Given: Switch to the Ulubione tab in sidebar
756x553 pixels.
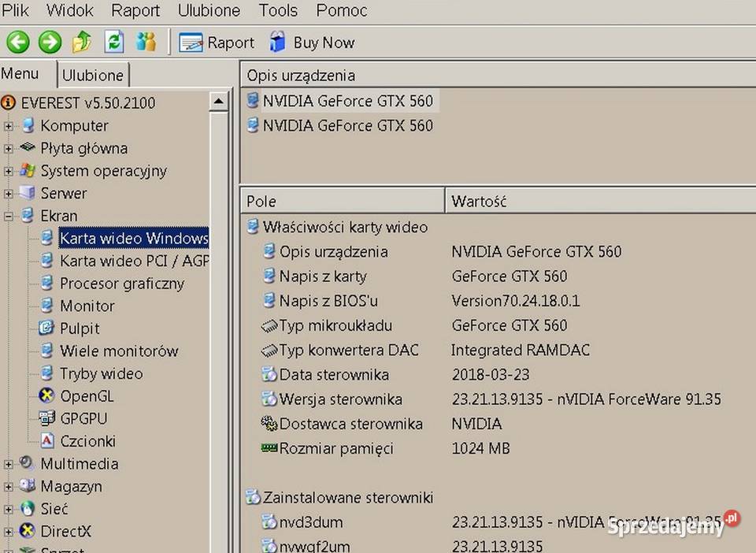Looking at the screenshot, I should pos(93,75).
